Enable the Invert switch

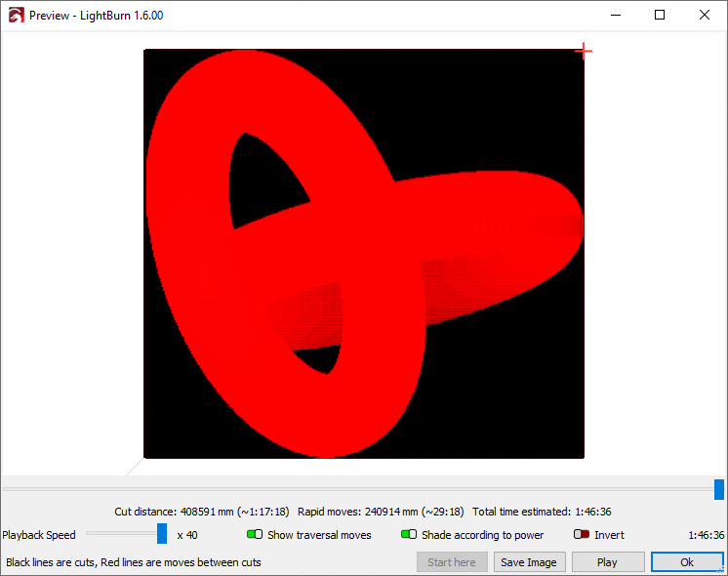click(x=582, y=534)
